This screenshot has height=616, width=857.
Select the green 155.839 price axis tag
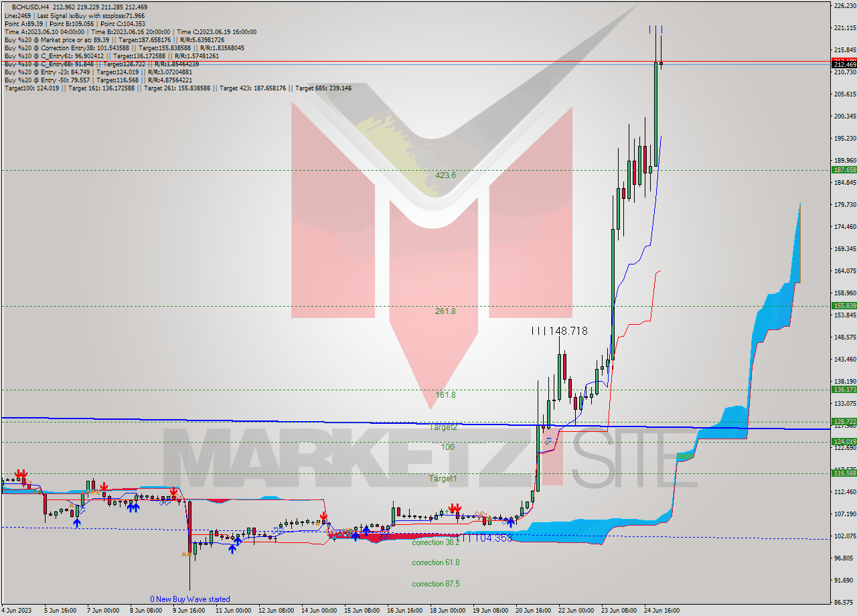(844, 306)
